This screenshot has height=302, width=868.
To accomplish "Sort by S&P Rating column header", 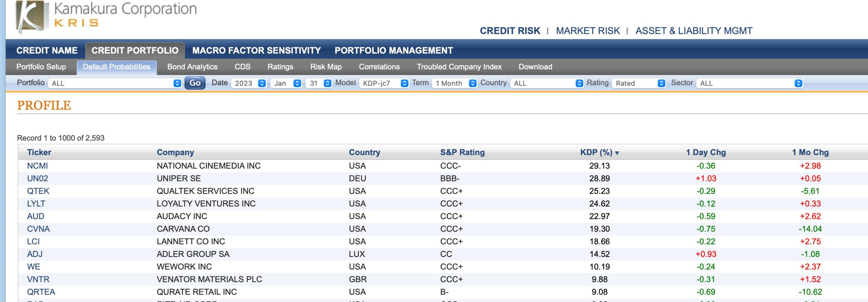I will click(462, 152).
